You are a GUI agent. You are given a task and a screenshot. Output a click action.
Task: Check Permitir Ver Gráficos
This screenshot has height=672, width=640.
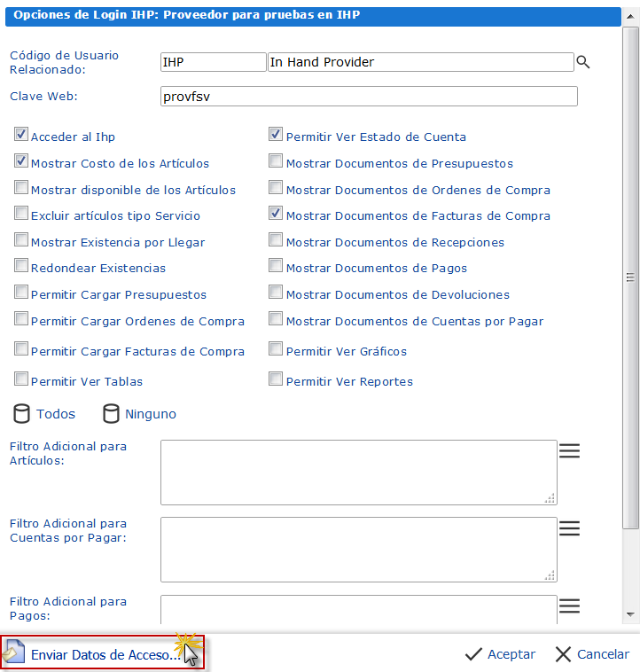click(276, 348)
